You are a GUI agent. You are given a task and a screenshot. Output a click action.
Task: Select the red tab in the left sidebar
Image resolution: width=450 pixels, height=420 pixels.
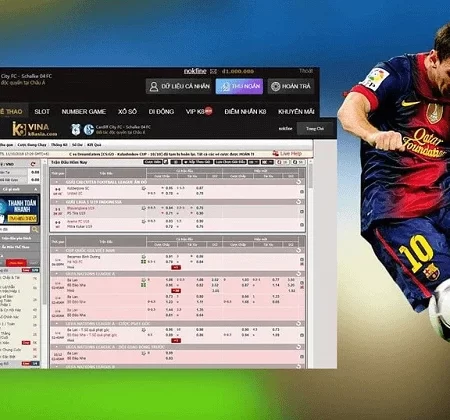pyautogui.click(x=16, y=263)
